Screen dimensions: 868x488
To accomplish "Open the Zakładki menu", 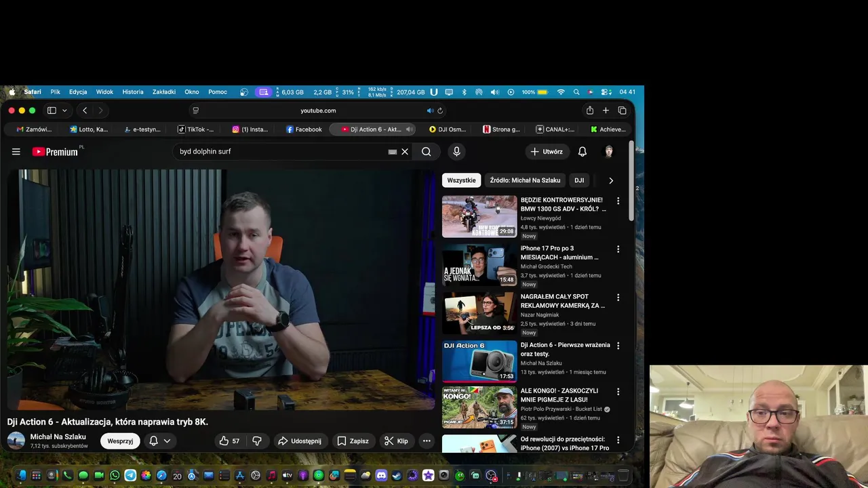I will click(x=164, y=92).
